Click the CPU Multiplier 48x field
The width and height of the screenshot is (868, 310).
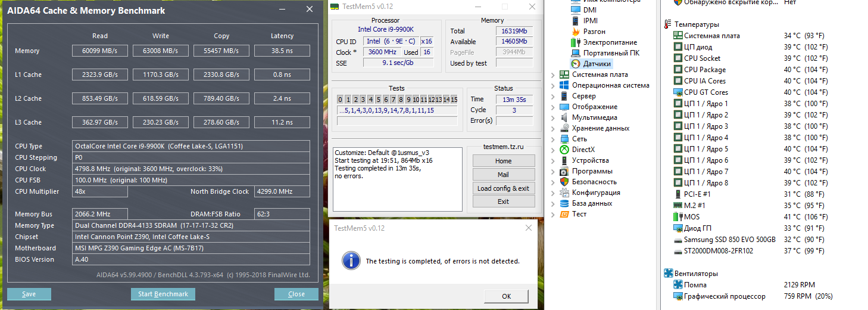tap(100, 191)
